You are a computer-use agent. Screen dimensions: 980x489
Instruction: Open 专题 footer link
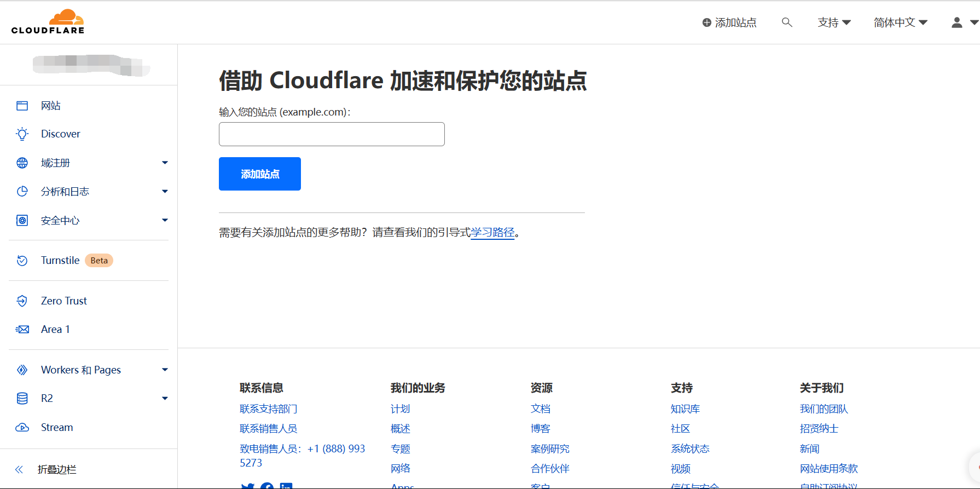pyautogui.click(x=401, y=449)
